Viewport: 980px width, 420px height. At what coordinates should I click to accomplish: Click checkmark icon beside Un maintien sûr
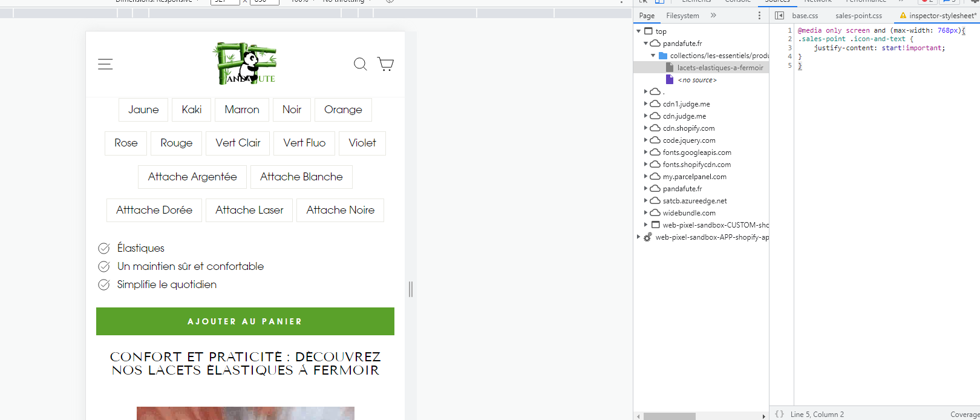click(x=104, y=266)
